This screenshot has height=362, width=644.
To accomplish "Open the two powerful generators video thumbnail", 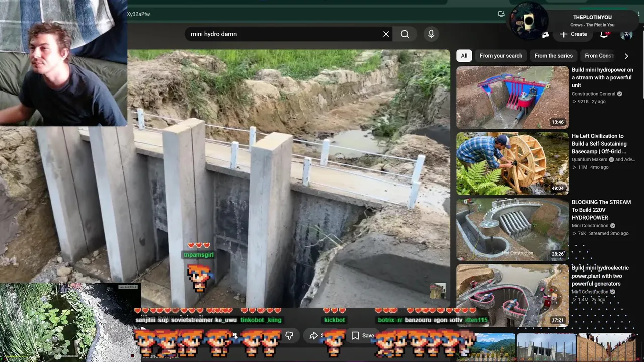I will click(x=512, y=296).
